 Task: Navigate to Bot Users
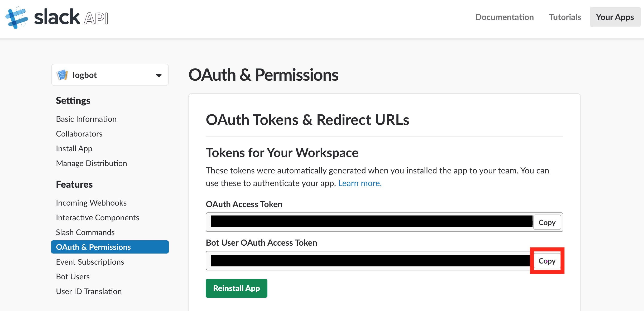pyautogui.click(x=73, y=277)
